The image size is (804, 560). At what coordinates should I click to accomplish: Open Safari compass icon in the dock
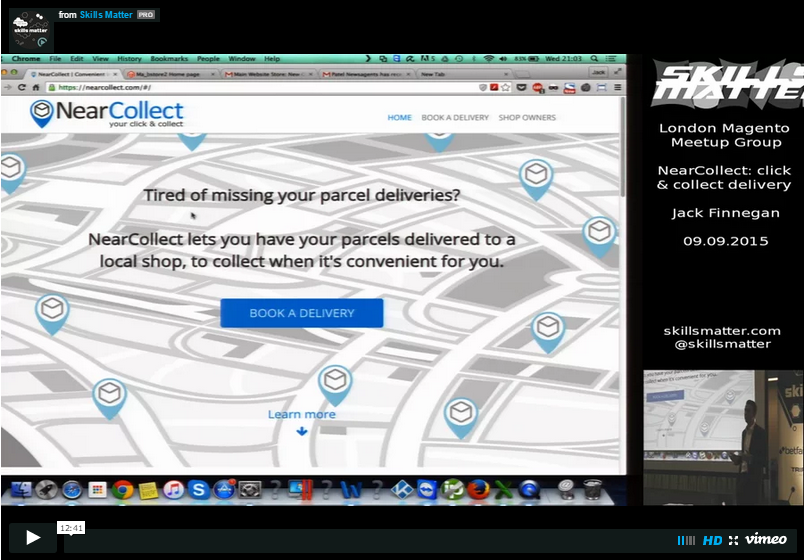[72, 490]
